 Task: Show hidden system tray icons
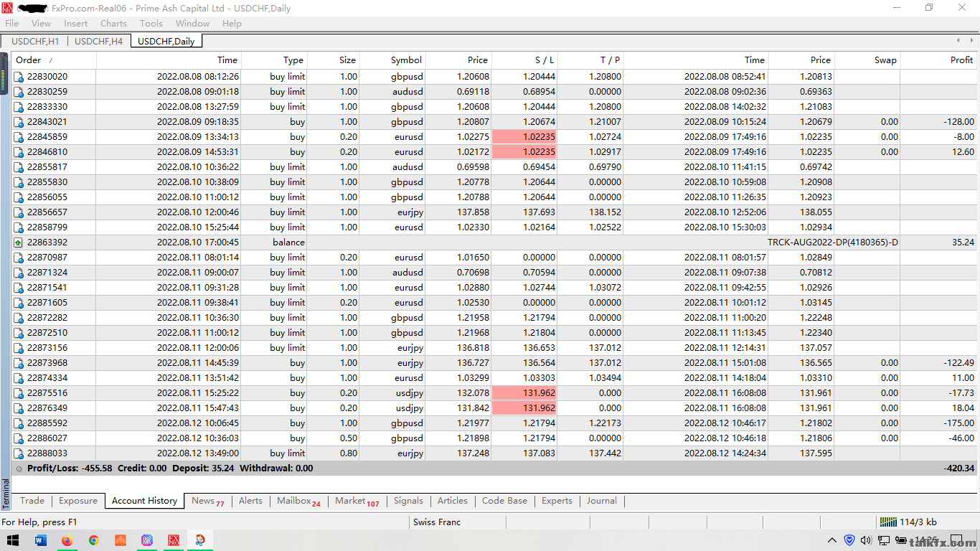[832, 540]
